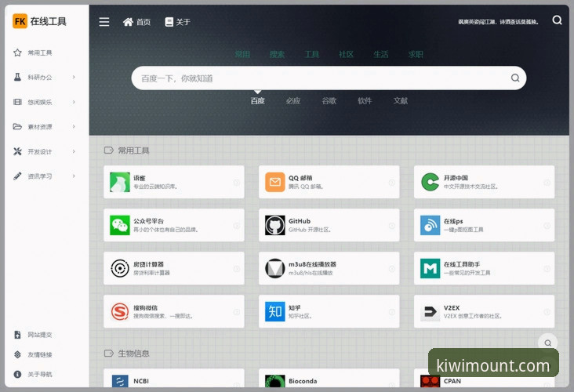574x392 pixels.
Task: Choose 谷歌 as search engine
Action: (x=329, y=100)
